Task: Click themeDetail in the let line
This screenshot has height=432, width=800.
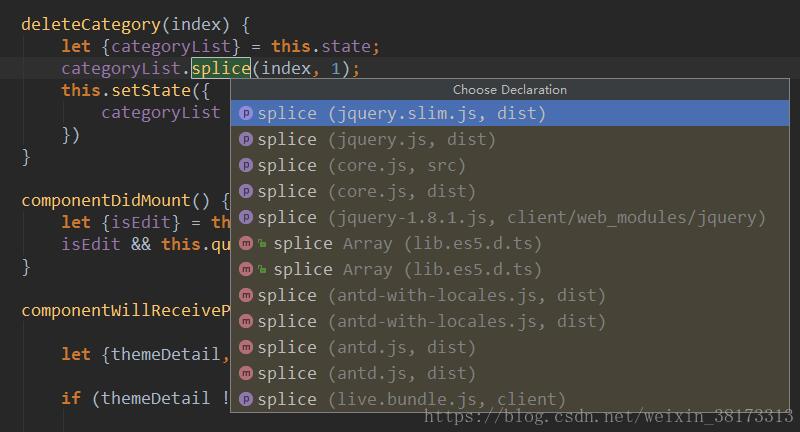Action: pos(166,354)
